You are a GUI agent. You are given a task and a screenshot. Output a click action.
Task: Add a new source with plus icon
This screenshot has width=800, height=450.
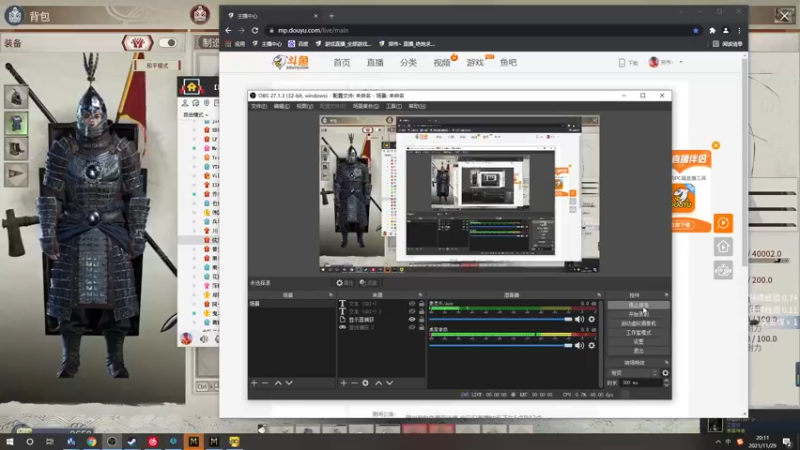343,383
